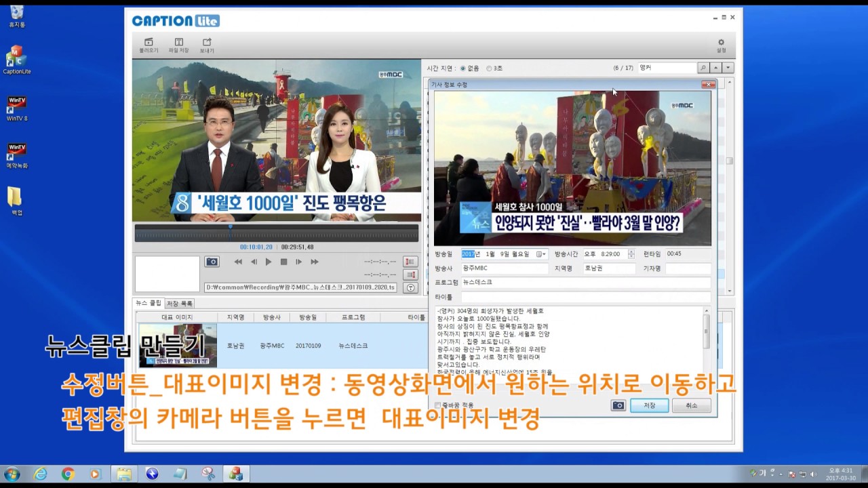Go to previous search result with the up arrow

(x=716, y=68)
